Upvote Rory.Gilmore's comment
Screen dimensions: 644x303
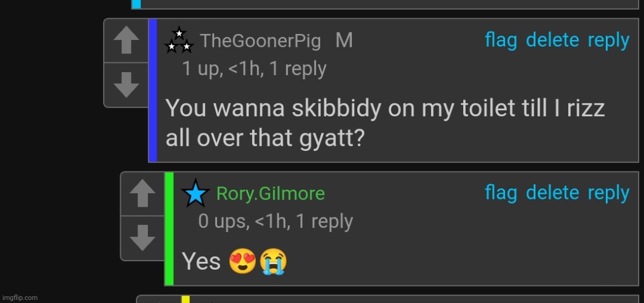[143, 194]
